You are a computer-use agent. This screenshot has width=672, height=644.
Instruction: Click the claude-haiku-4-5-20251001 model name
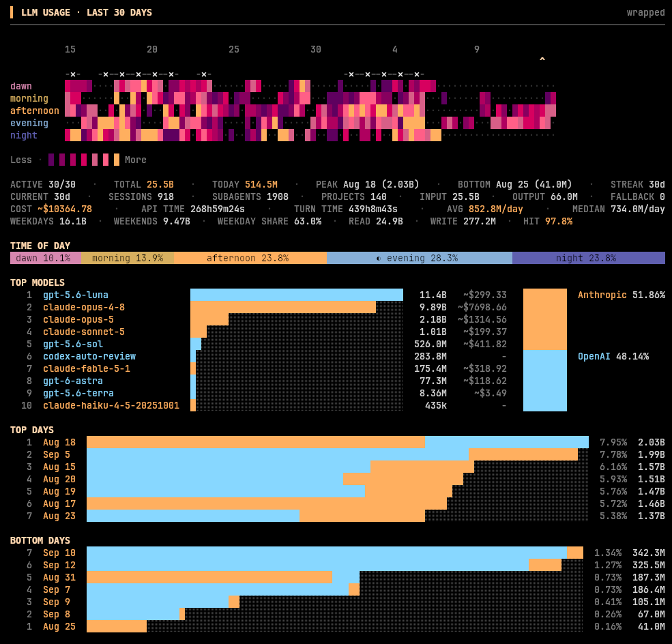[111, 405]
